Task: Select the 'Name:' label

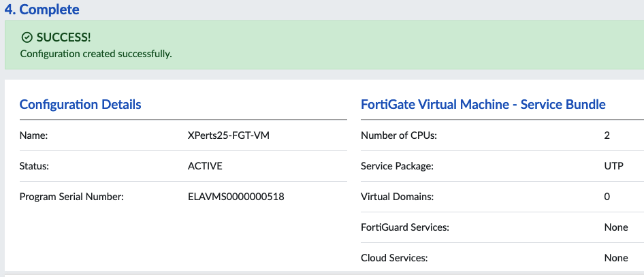Action: pos(34,135)
